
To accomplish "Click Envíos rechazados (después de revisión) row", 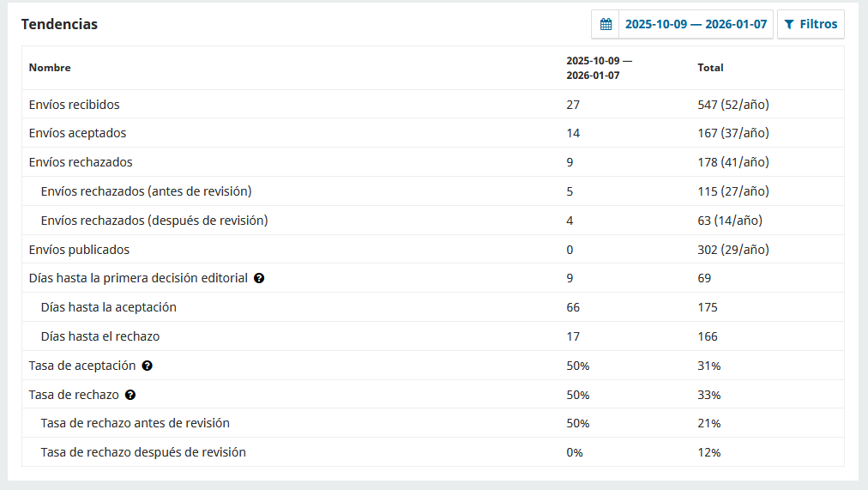I will pos(154,221).
